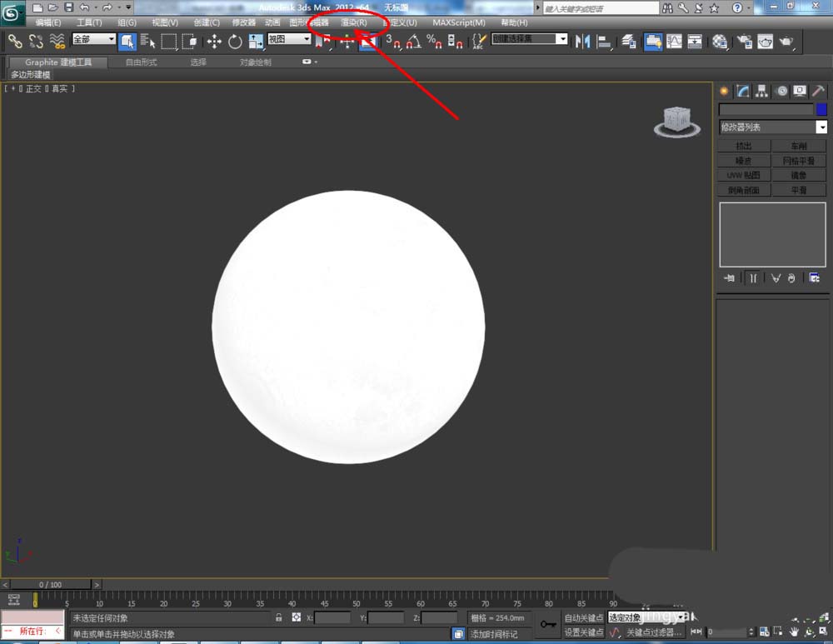The height and width of the screenshot is (644, 833).
Task: Open the 编辑(E) menu
Action: [48, 22]
